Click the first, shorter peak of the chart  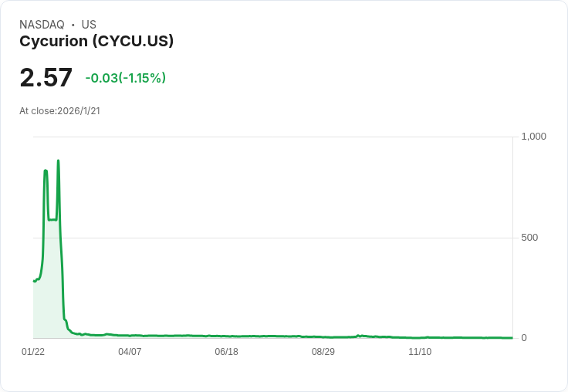coord(46,171)
